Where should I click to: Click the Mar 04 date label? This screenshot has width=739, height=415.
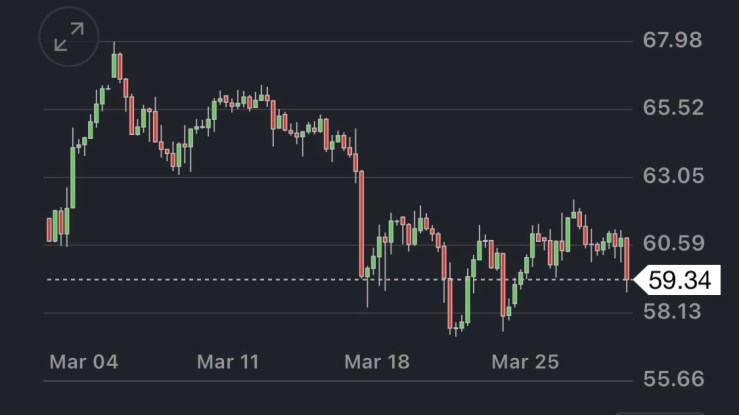click(83, 362)
